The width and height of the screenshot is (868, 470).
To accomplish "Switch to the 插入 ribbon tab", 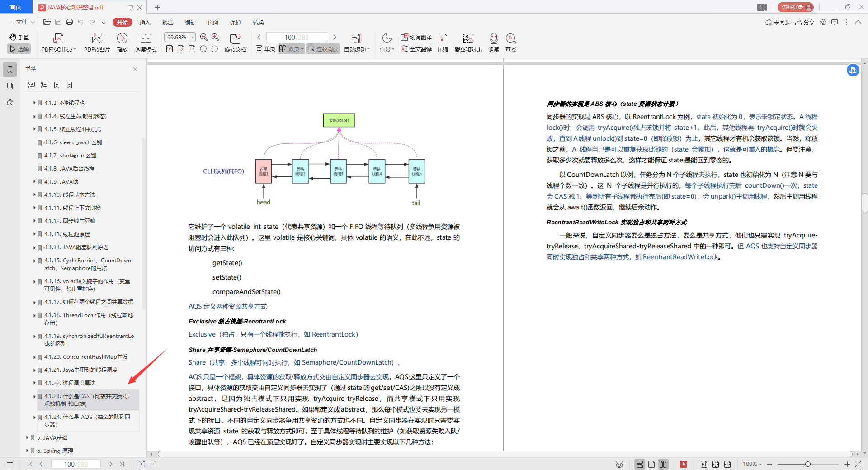I will pos(145,22).
